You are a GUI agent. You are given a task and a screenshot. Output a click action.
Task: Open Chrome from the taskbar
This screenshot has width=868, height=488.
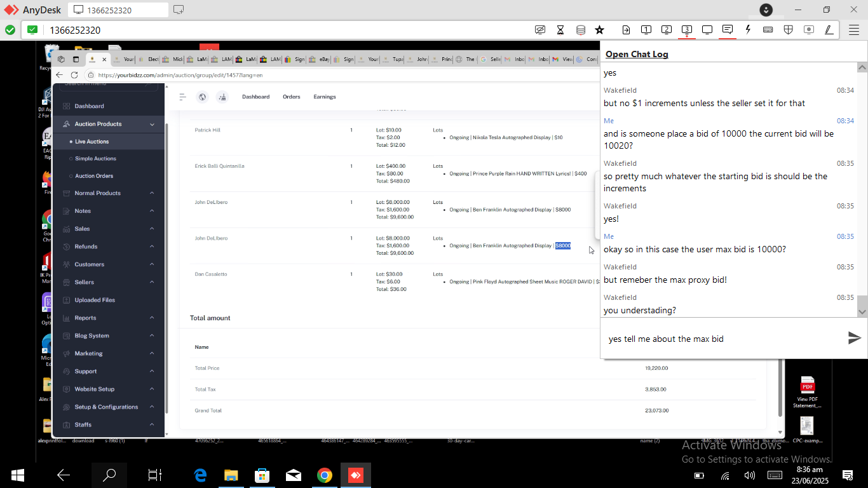pos(325,475)
